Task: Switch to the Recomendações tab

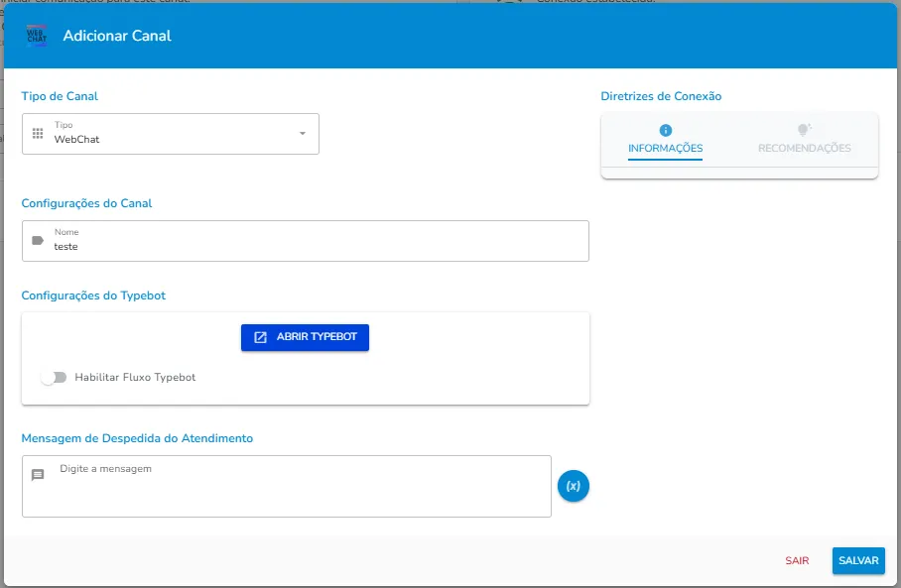Action: coord(805,141)
